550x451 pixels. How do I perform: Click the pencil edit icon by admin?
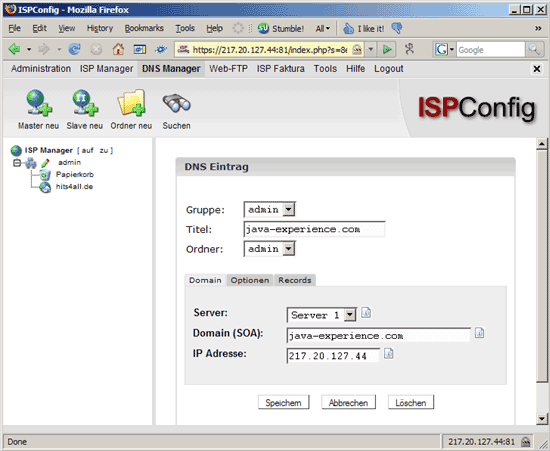click(45, 163)
